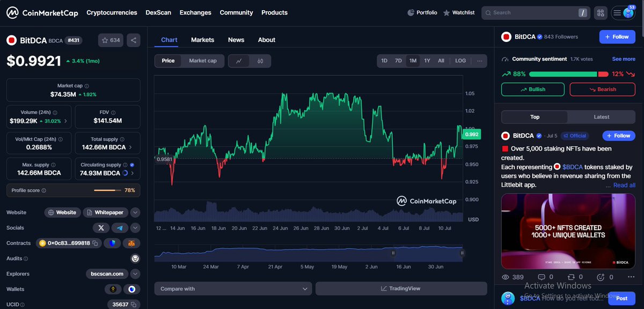This screenshot has width=644, height=309.
Task: Open the Products menu
Action: tap(274, 12)
